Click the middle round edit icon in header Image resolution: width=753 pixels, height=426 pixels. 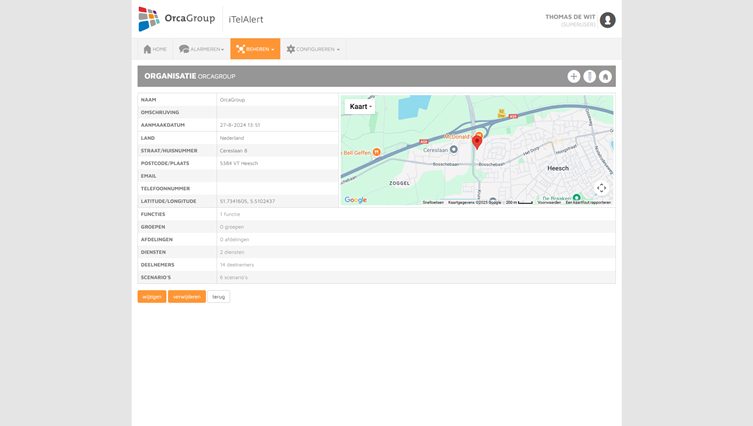pyautogui.click(x=589, y=76)
